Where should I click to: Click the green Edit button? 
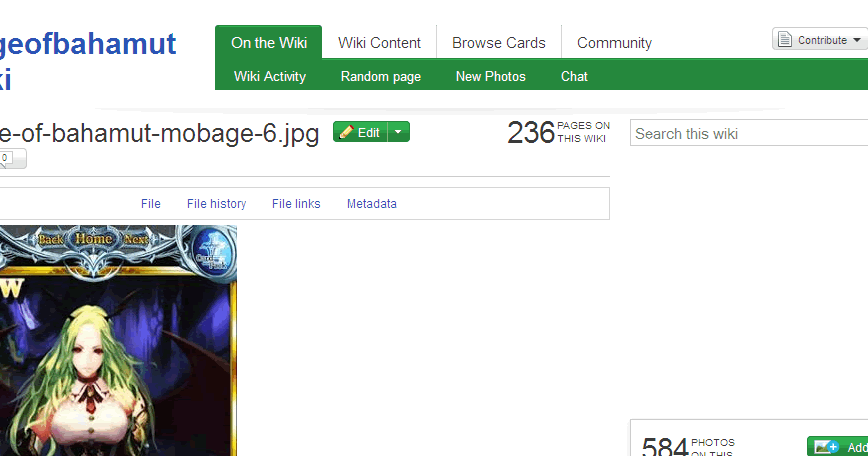[360, 132]
